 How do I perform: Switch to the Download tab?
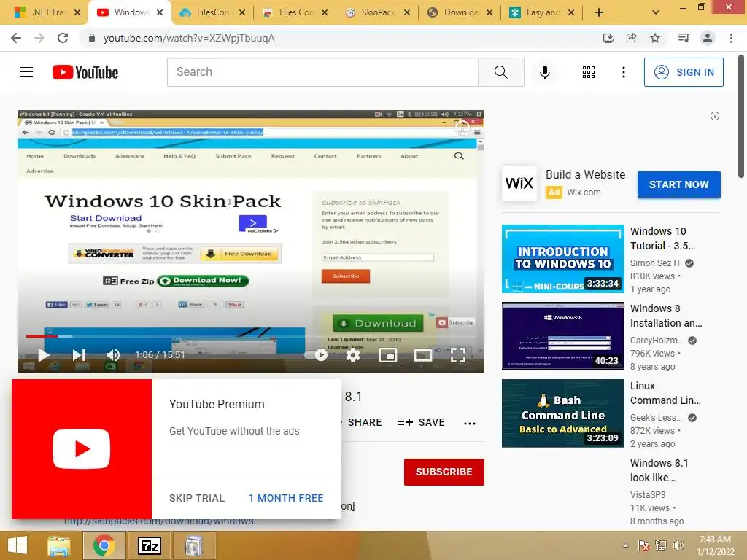pyautogui.click(x=460, y=12)
